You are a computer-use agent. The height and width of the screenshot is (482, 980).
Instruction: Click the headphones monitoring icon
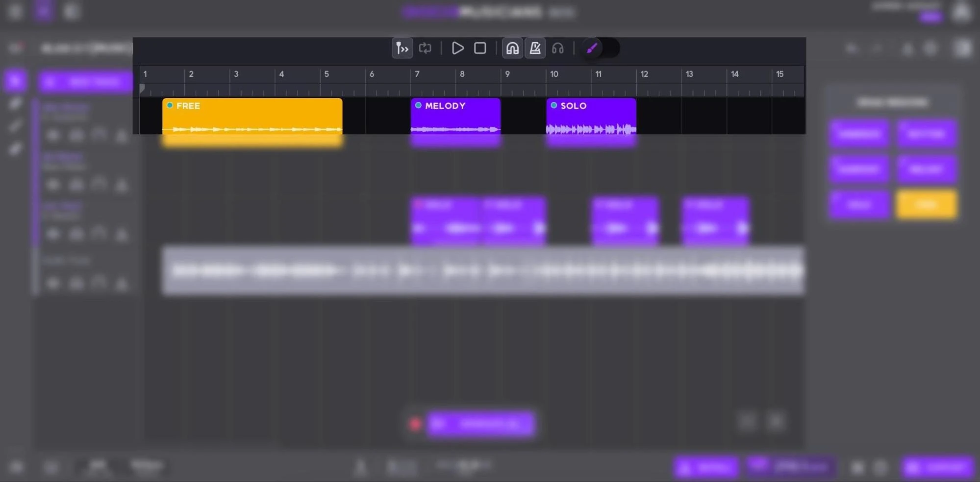point(558,48)
